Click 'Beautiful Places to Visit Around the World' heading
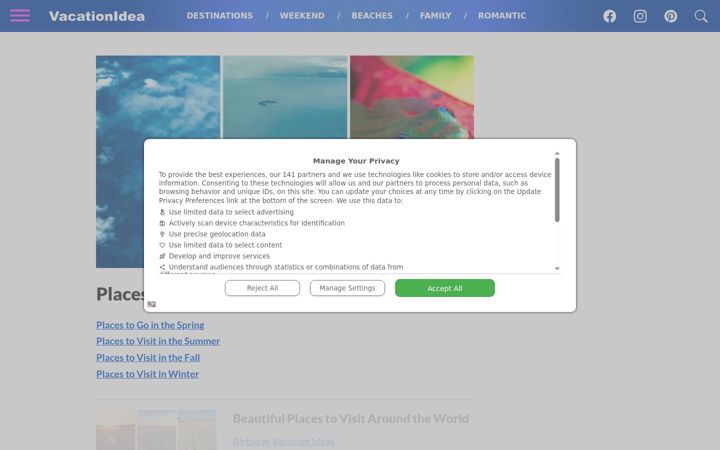Image resolution: width=720 pixels, height=450 pixels. [x=351, y=418]
